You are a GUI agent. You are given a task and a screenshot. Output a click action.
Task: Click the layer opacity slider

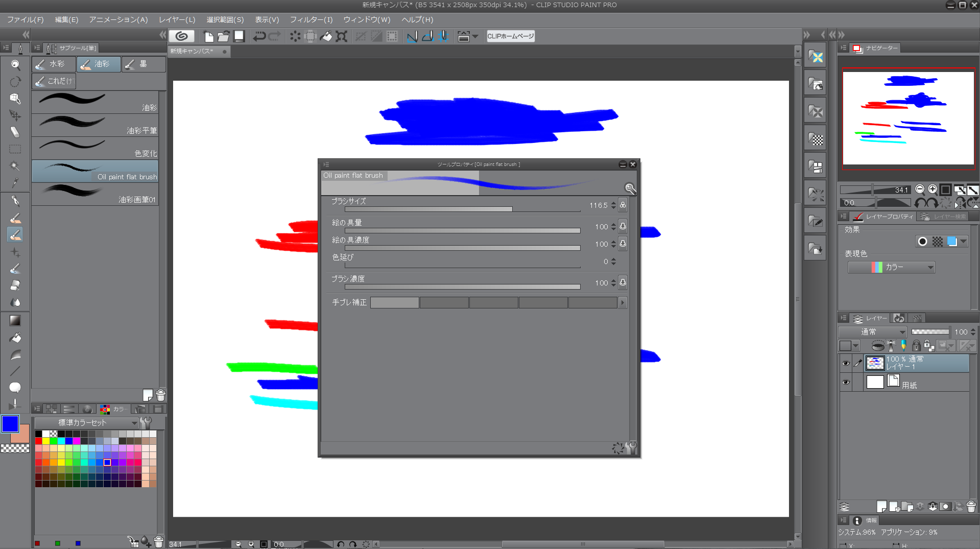(x=930, y=332)
